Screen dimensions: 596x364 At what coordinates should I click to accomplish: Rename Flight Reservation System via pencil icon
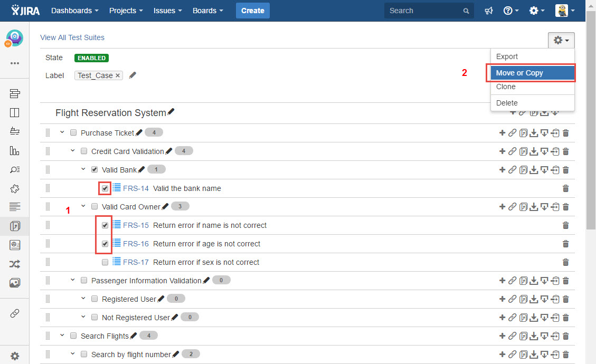point(171,112)
